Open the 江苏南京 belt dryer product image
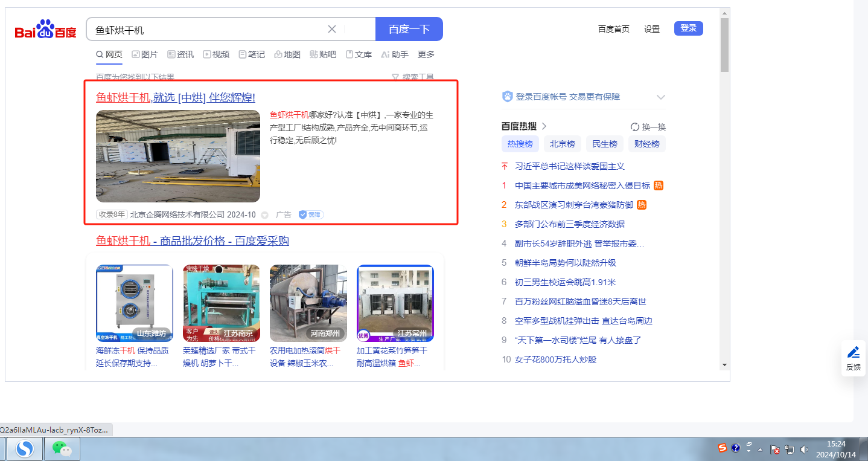Image resolution: width=868 pixels, height=461 pixels. (x=222, y=303)
